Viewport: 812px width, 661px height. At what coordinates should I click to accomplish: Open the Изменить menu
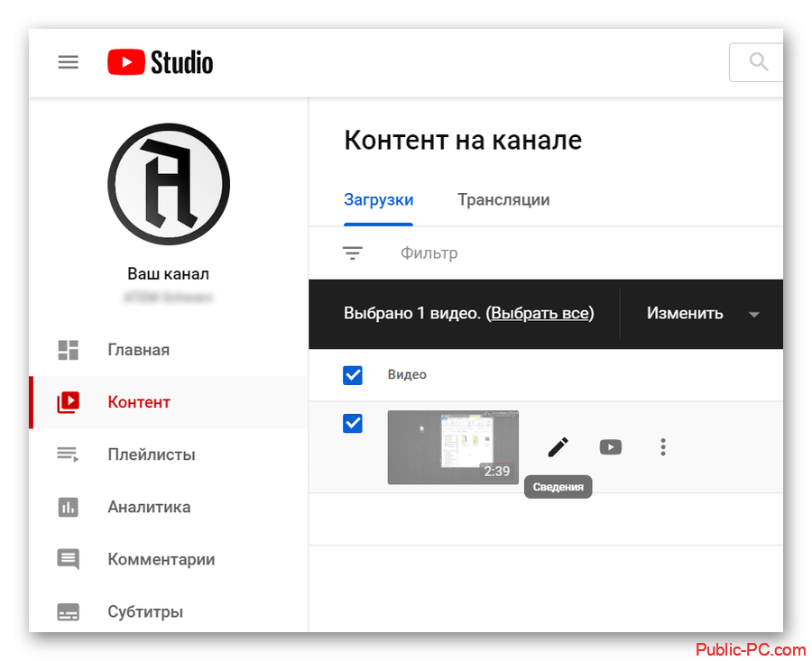click(x=685, y=314)
